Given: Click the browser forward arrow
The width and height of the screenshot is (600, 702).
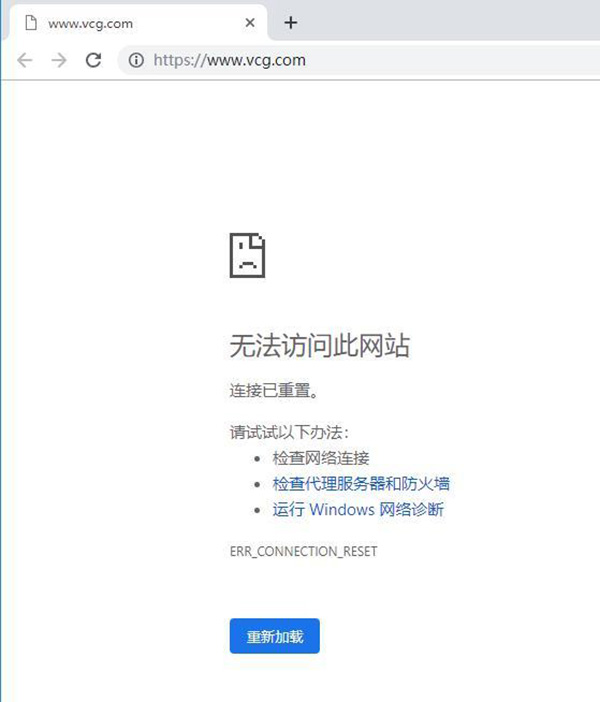Looking at the screenshot, I should click(x=59, y=60).
